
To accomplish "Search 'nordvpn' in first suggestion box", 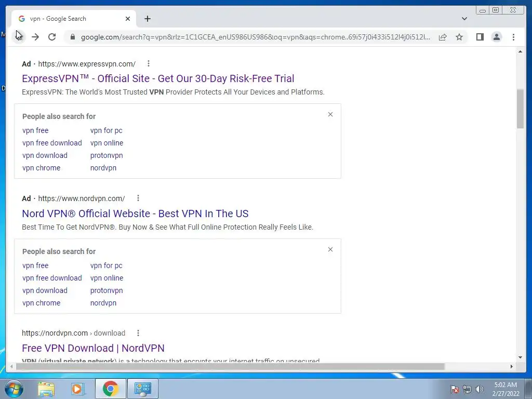I will pos(103,168).
